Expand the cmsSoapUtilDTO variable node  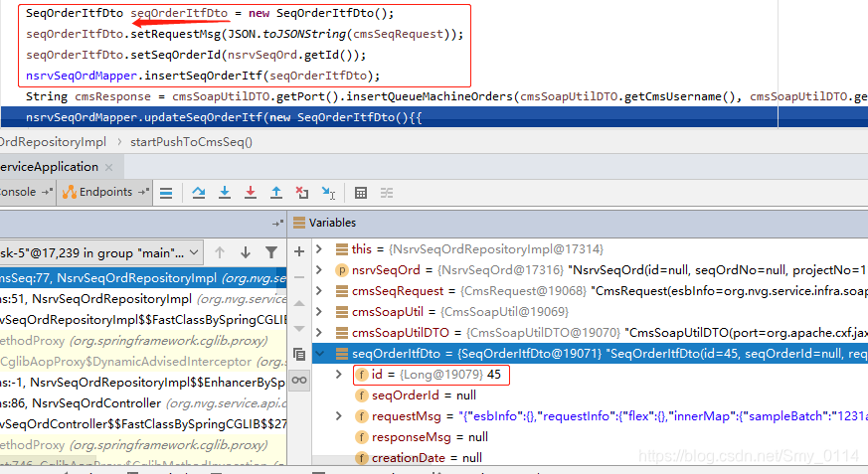[319, 333]
